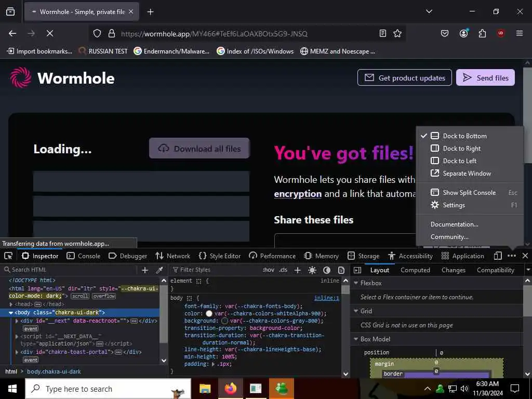
Task: Switch to the Console tab
Action: pos(84,256)
